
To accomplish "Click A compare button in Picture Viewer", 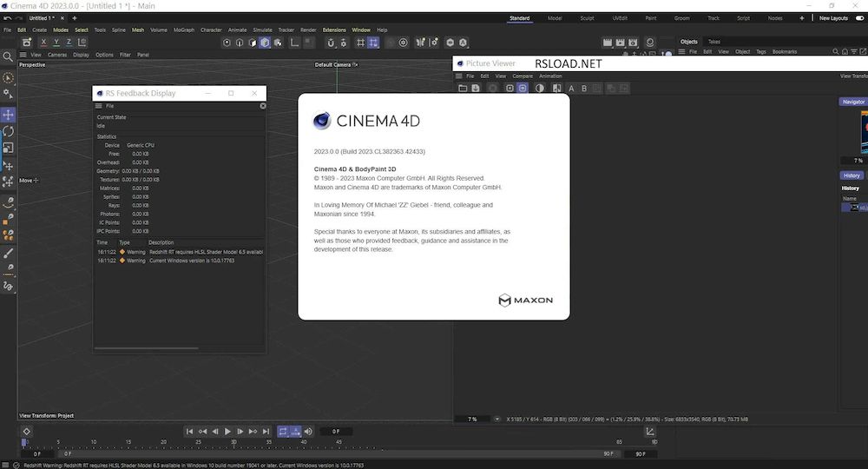I will 571,88.
